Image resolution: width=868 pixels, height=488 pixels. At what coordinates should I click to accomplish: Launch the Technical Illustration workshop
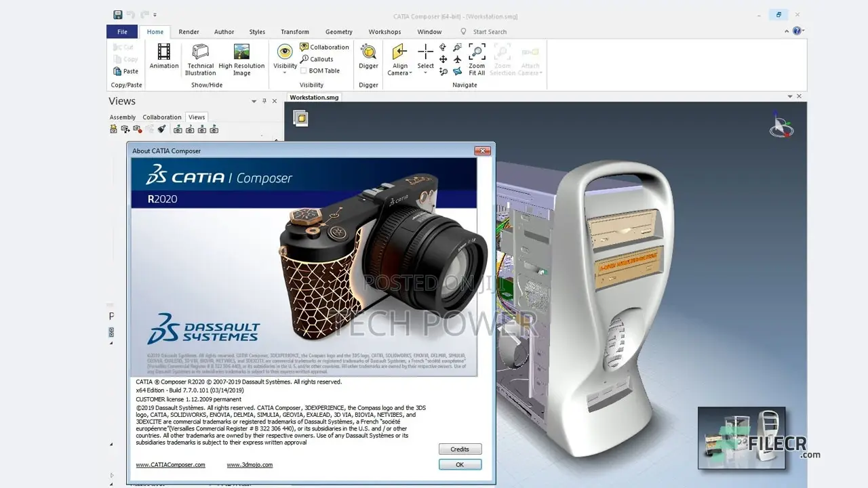point(201,60)
